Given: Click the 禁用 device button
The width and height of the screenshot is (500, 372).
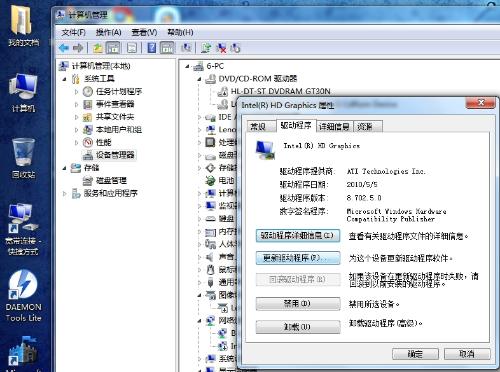Looking at the screenshot, I should 298,304.
